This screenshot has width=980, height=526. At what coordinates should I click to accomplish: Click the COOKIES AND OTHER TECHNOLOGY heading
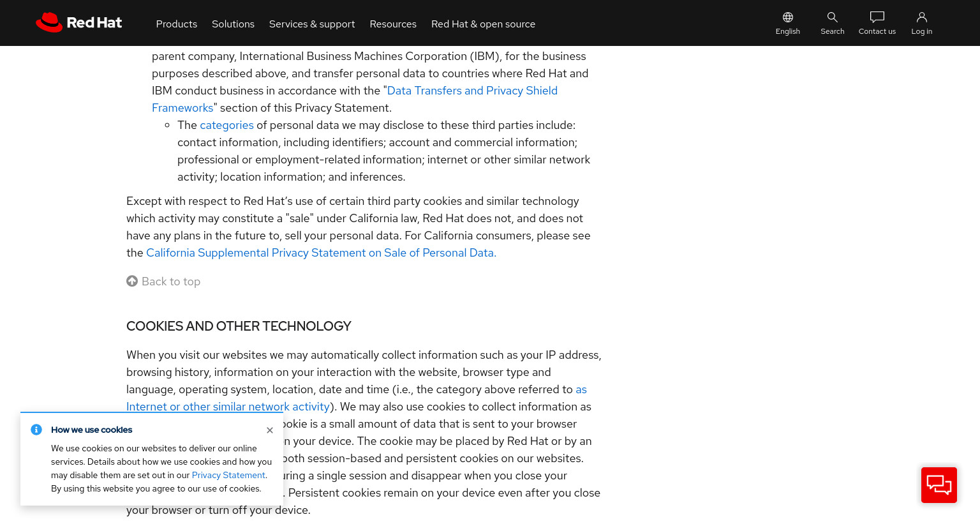(239, 326)
